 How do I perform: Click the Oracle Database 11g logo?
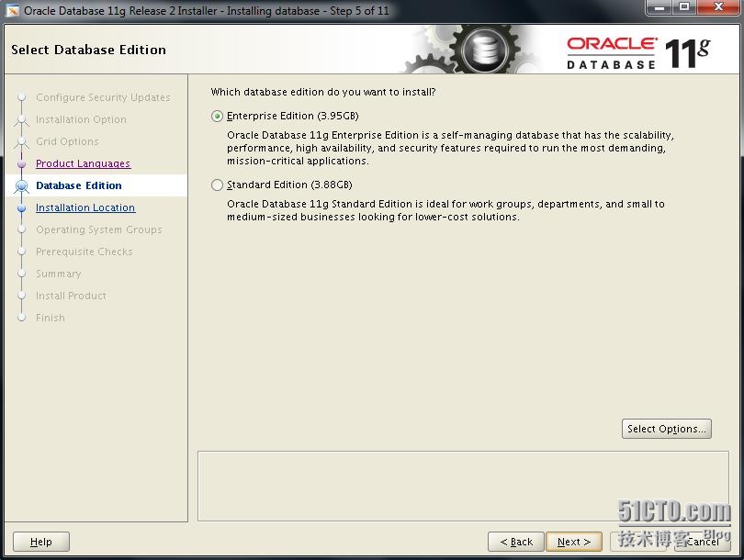click(638, 52)
